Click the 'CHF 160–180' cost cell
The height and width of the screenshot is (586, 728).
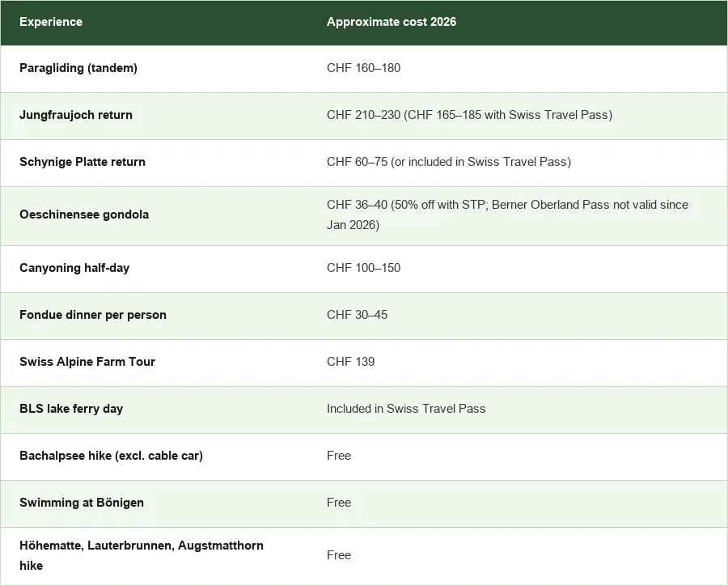tap(363, 68)
